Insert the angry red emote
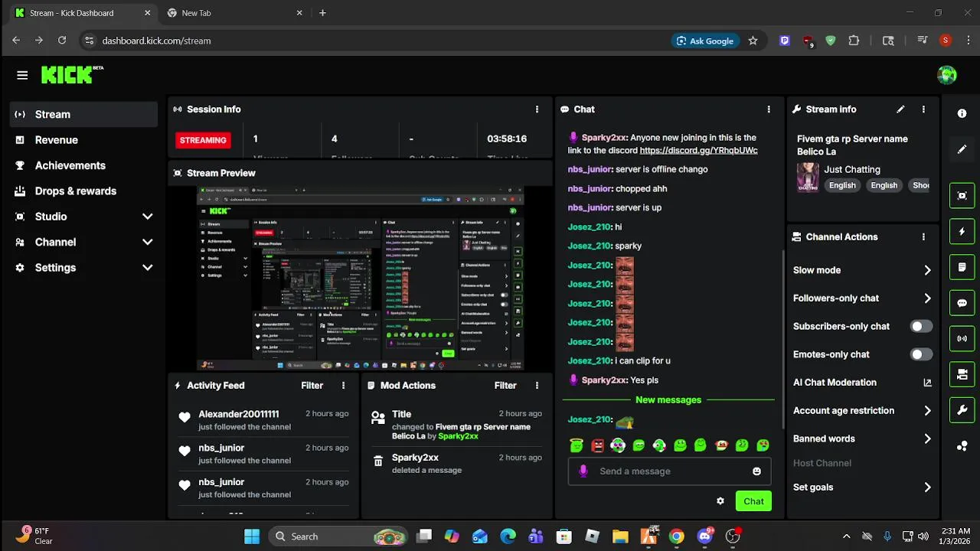The height and width of the screenshot is (551, 980). pos(597,445)
